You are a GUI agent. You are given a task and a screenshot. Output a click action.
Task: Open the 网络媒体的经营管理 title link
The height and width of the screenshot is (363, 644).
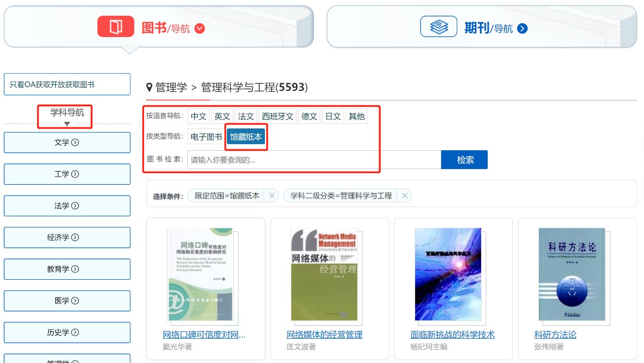point(325,335)
